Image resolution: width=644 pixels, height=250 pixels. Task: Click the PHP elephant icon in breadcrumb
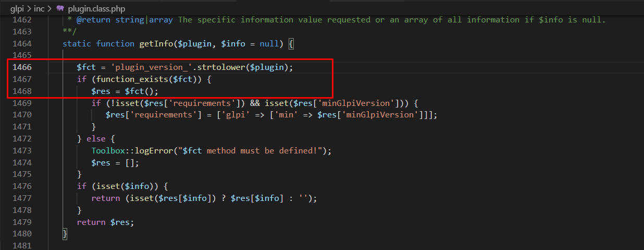point(59,8)
